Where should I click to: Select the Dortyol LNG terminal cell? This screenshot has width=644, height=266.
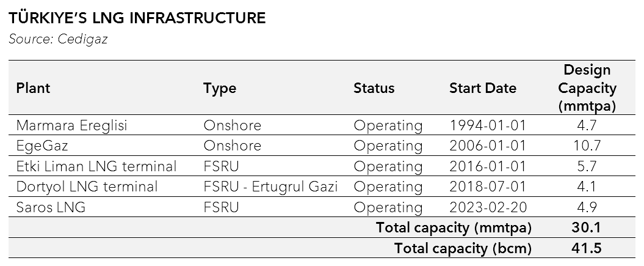click(x=87, y=187)
